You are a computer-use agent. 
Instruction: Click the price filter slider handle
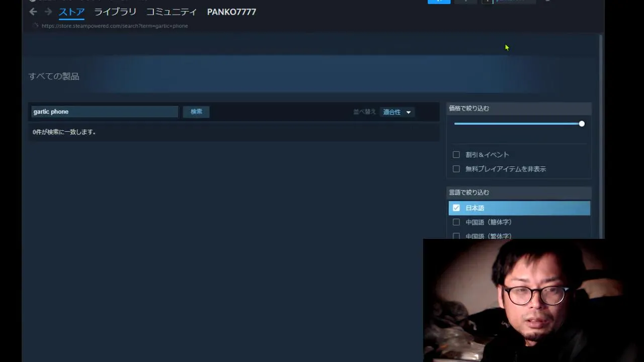coord(582,124)
